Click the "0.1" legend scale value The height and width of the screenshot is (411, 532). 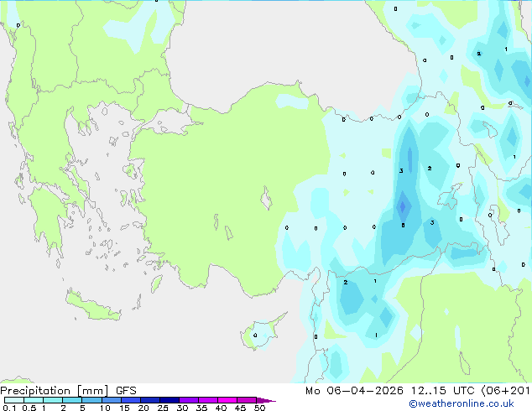[9, 408]
